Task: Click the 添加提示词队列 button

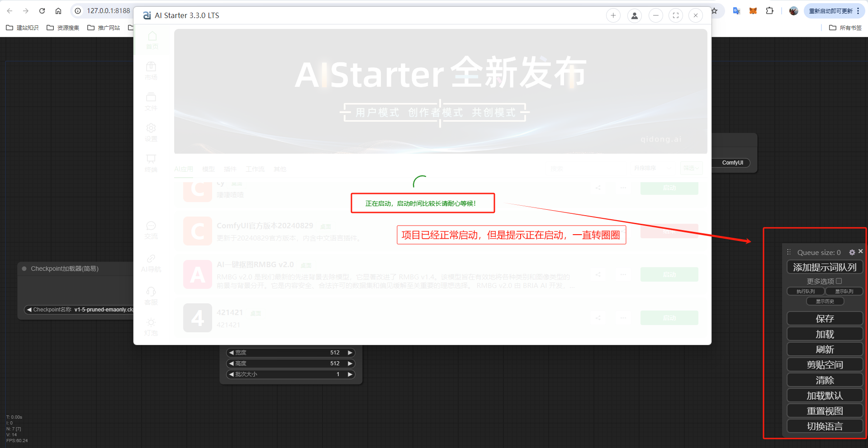Action: [825, 267]
